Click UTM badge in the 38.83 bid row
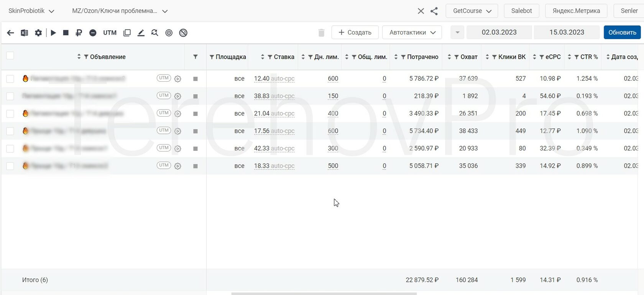Image resolution: width=644 pixels, height=295 pixels. [x=164, y=96]
